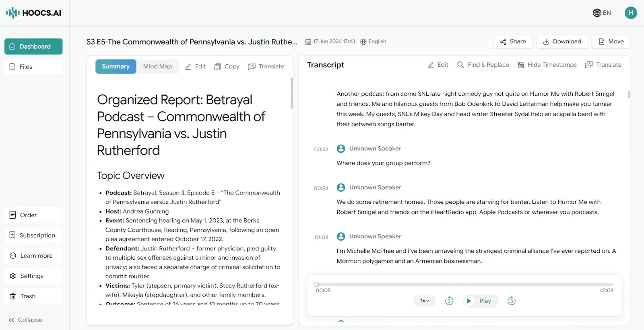Image resolution: width=644 pixels, height=330 pixels.
Task: Click the English language indicator
Action: 373,41
